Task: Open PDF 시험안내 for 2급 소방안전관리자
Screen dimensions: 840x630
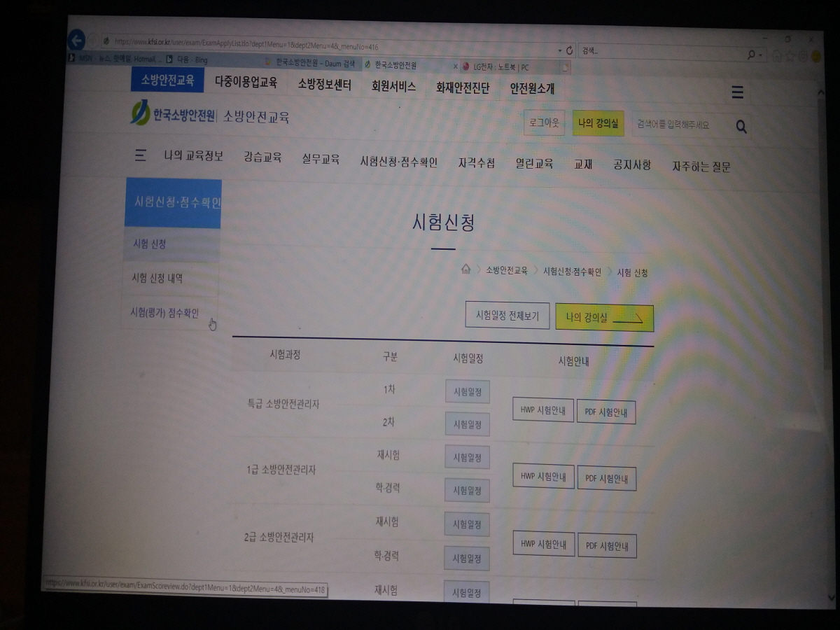Action: pos(607,546)
